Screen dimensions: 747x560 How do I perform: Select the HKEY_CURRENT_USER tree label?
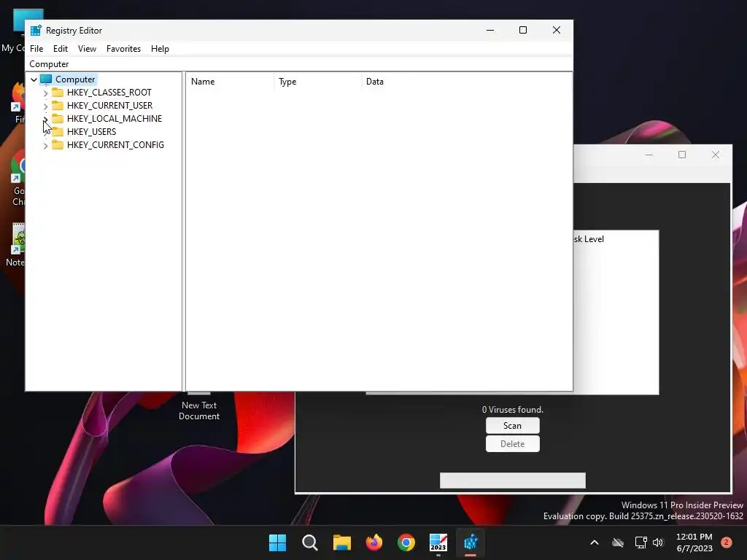point(109,105)
